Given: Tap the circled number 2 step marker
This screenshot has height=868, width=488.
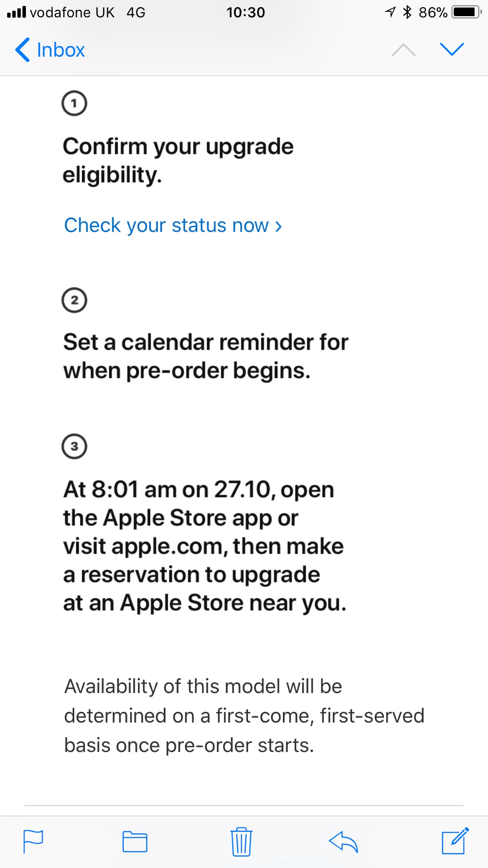Looking at the screenshot, I should (x=74, y=300).
